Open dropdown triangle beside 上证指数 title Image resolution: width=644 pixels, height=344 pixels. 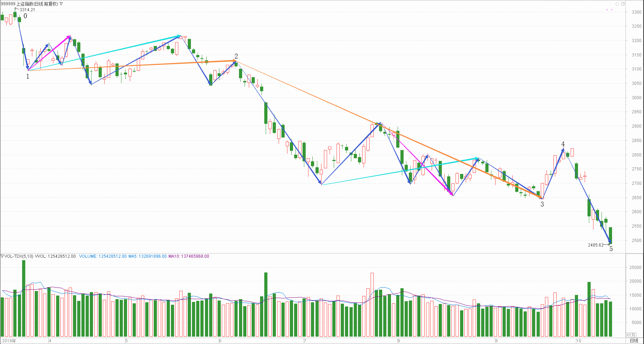(61, 4)
